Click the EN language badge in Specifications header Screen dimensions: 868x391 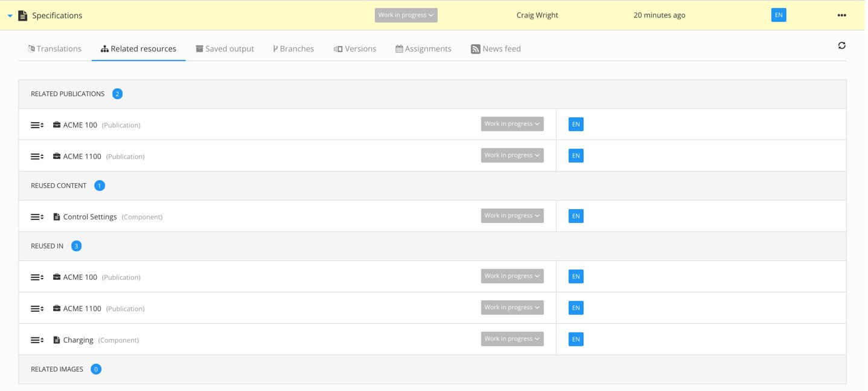tap(778, 16)
